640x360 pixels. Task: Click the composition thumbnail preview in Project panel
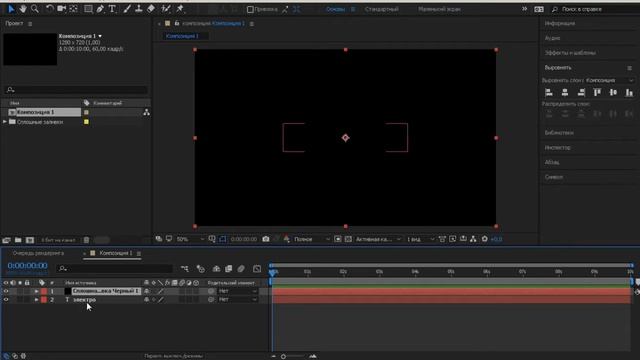30,49
